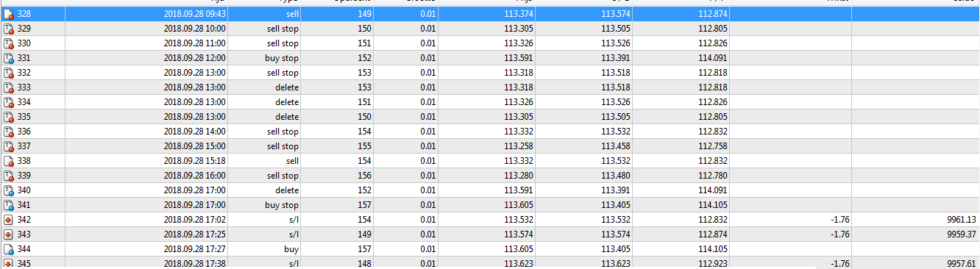
Task: Click the buy stop icon in row 331
Action: [x=9, y=58]
